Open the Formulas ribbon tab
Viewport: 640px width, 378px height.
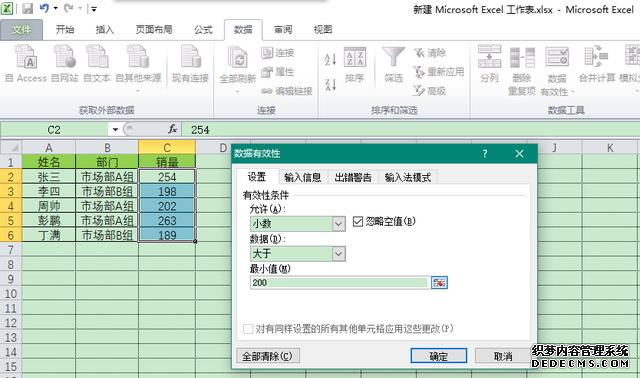[203, 29]
